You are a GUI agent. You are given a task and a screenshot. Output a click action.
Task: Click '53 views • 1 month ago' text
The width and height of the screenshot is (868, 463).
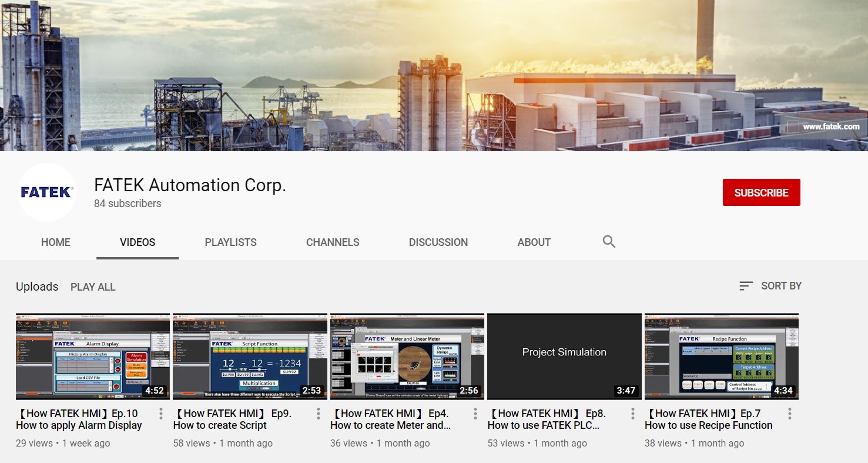[x=537, y=444]
